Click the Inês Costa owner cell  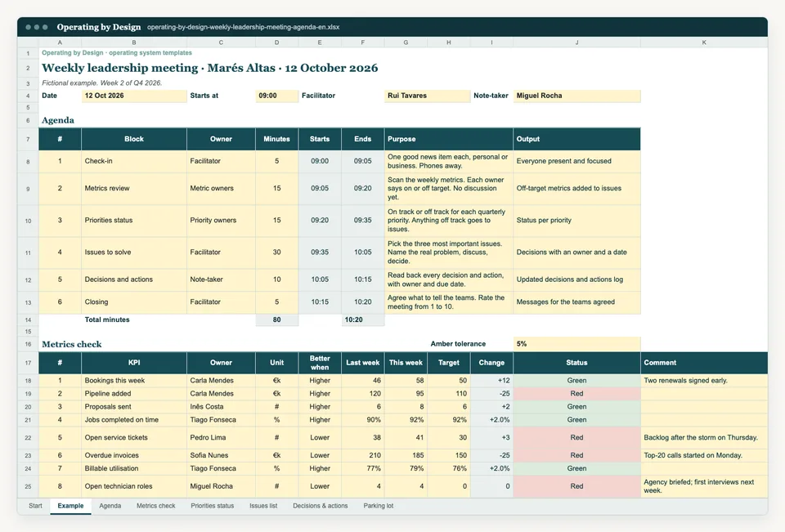click(x=221, y=407)
